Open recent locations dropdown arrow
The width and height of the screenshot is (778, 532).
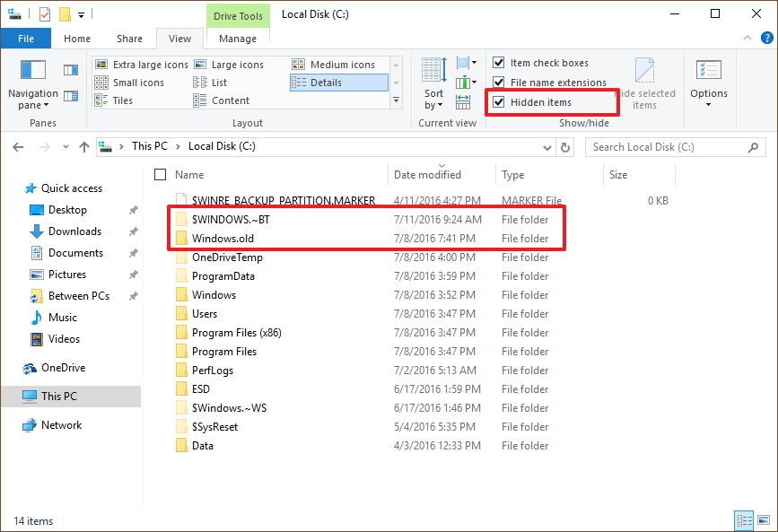point(66,147)
